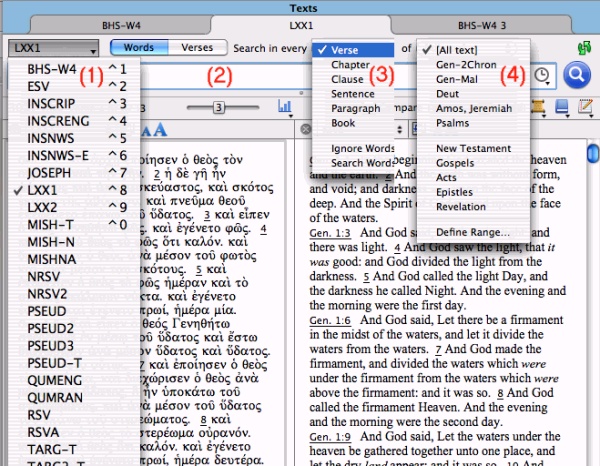Open Define Range... option
This screenshot has height=466, width=600.
pyautogui.click(x=473, y=232)
